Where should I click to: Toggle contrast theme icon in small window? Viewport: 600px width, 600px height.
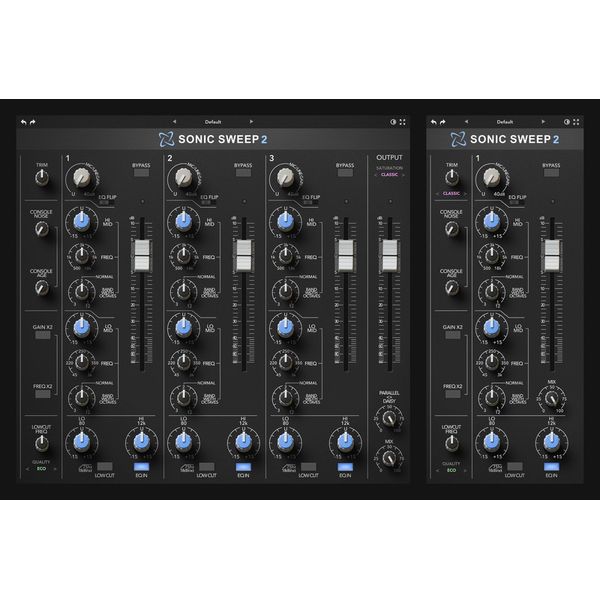[567, 122]
